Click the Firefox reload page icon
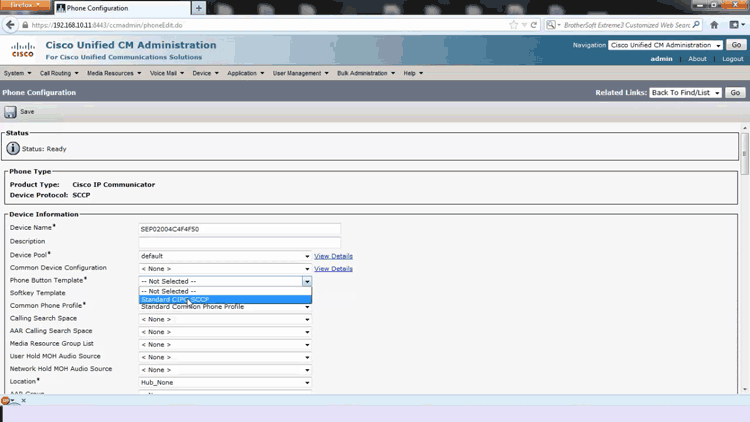750x422 pixels. click(x=534, y=25)
